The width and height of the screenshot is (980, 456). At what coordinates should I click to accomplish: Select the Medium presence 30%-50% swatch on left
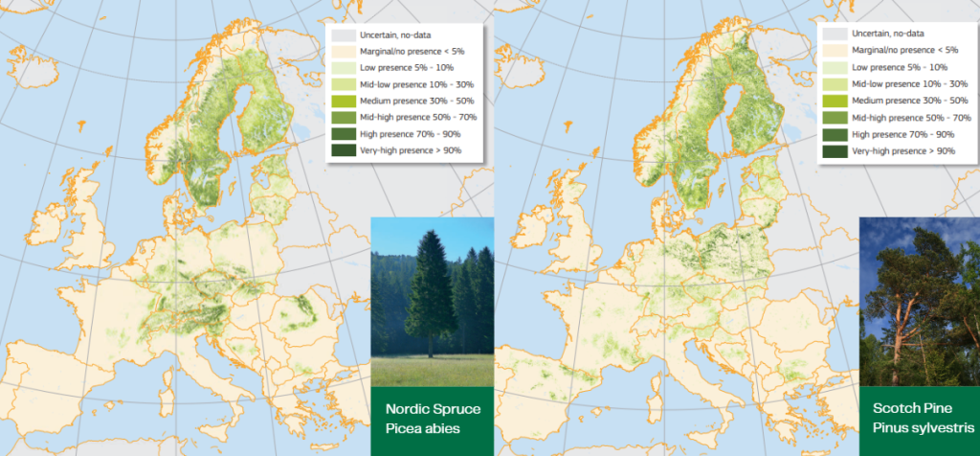click(344, 101)
